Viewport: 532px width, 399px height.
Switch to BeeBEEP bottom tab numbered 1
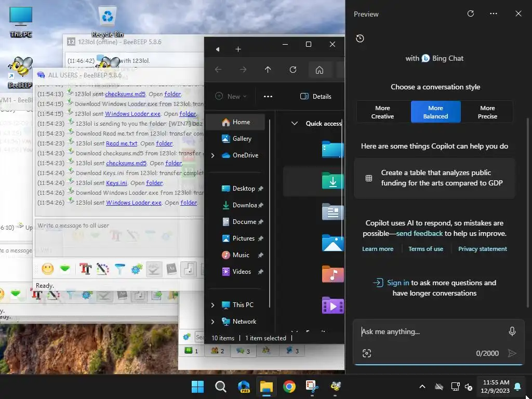pos(191,351)
